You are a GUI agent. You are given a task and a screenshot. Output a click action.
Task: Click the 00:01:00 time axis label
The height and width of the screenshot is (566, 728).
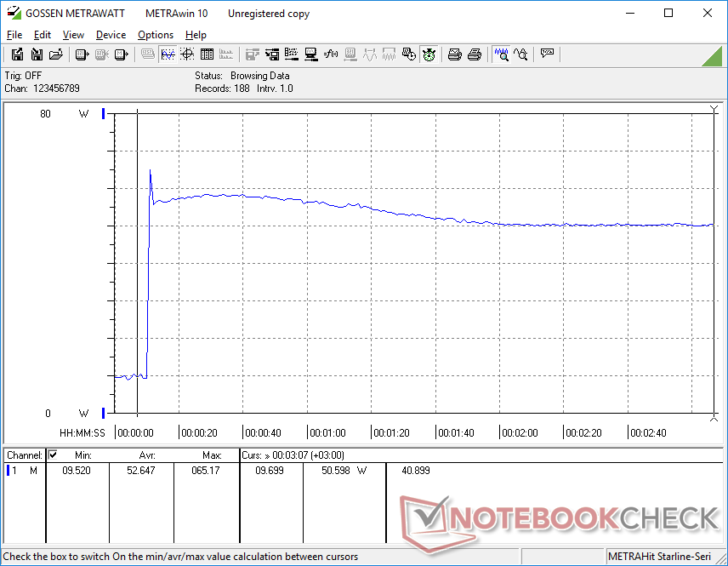click(327, 432)
